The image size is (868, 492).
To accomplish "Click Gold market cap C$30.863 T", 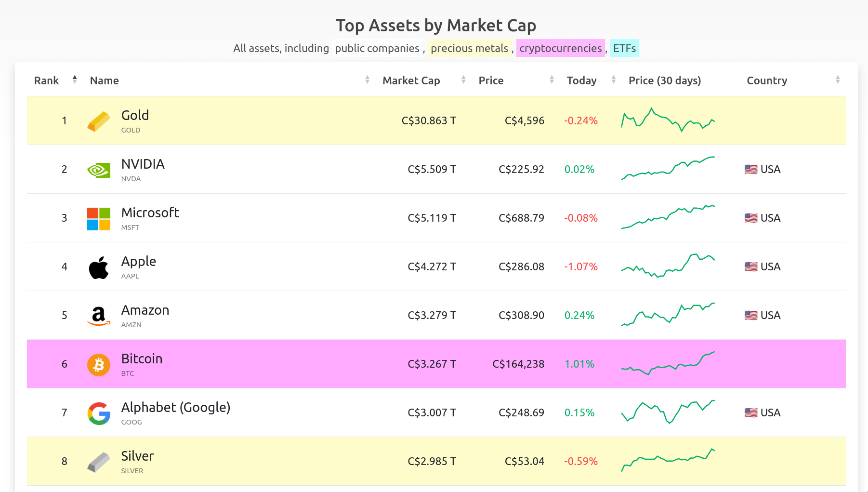I will click(x=429, y=121).
